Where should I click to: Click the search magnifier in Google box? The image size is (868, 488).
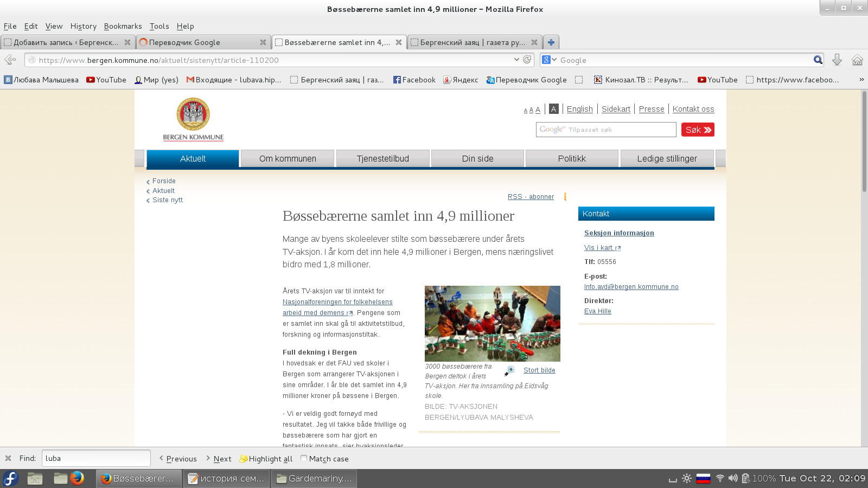818,60
